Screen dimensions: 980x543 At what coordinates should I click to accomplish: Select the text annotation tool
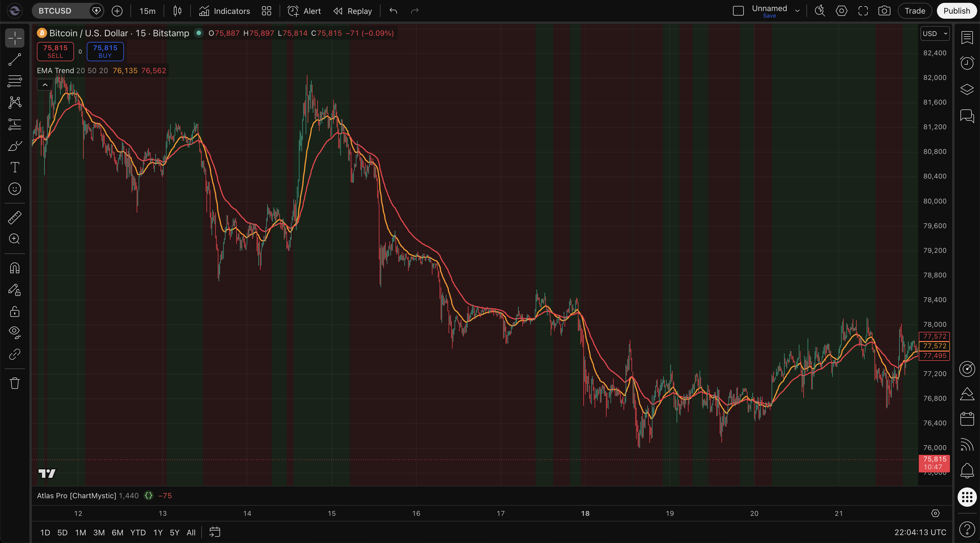14,167
